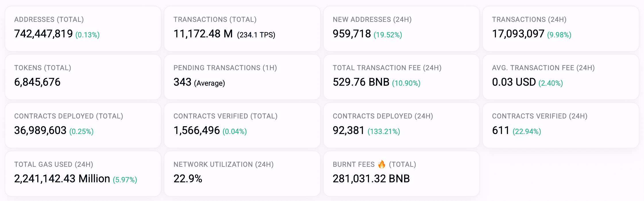
Task: Open the Avg. Transaction Fee (24H) card
Action: (x=561, y=77)
